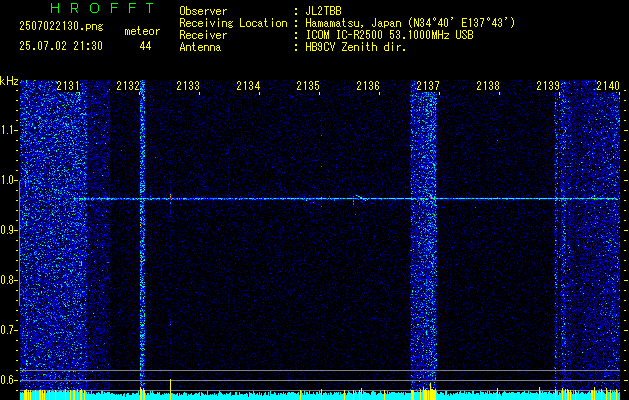
Task: Click the 2133 time marker
Action: pyautogui.click(x=188, y=85)
